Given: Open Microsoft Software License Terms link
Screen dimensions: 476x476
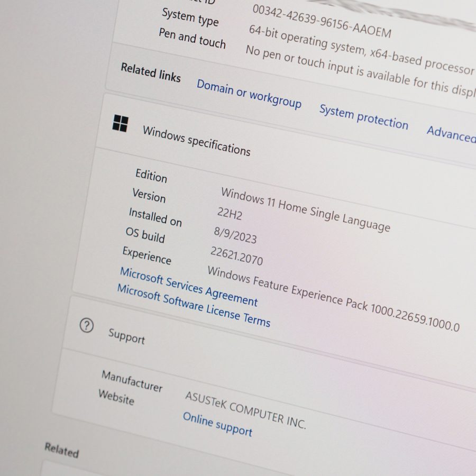Looking at the screenshot, I should (x=194, y=305).
